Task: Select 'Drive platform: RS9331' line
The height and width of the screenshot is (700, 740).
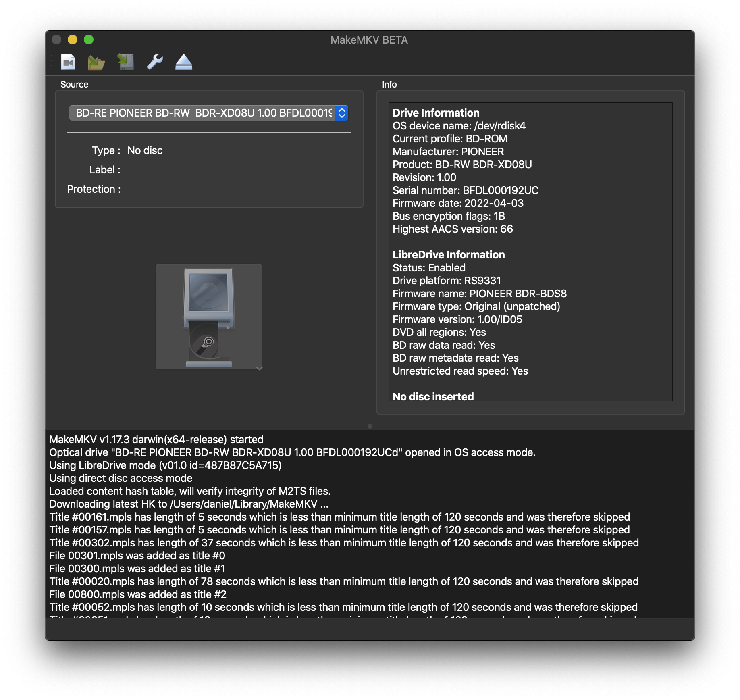Action: pos(447,281)
